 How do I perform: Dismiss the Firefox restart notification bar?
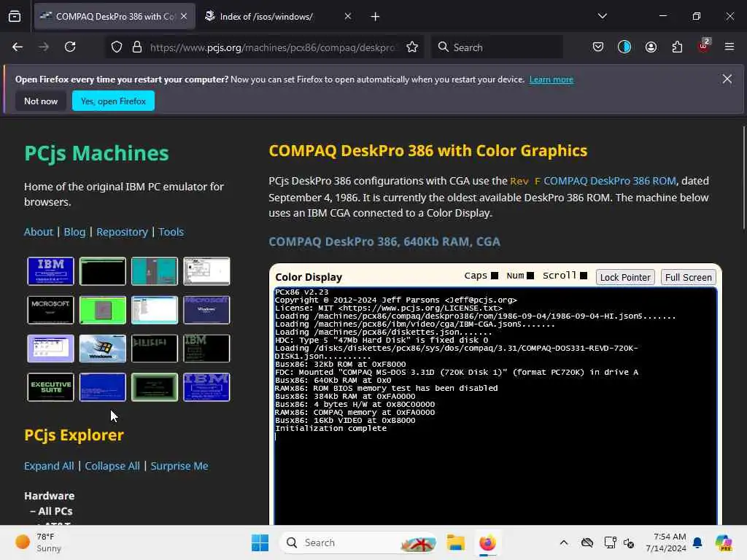click(727, 79)
